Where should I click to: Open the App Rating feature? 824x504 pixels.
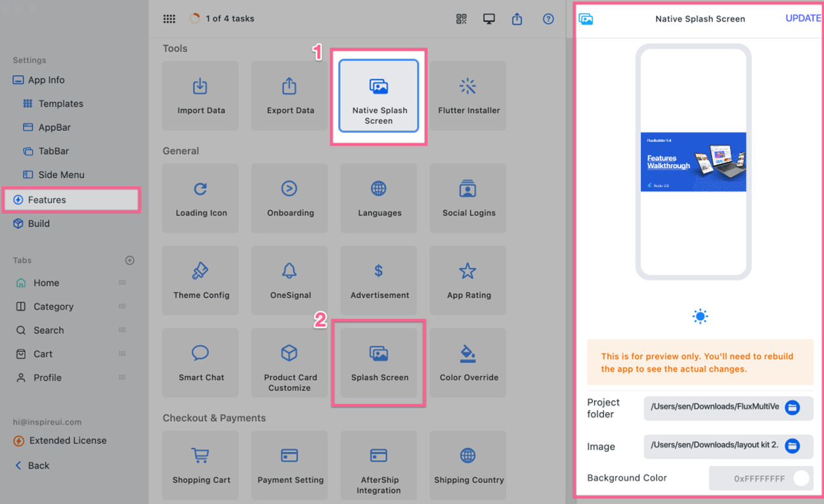click(x=468, y=280)
